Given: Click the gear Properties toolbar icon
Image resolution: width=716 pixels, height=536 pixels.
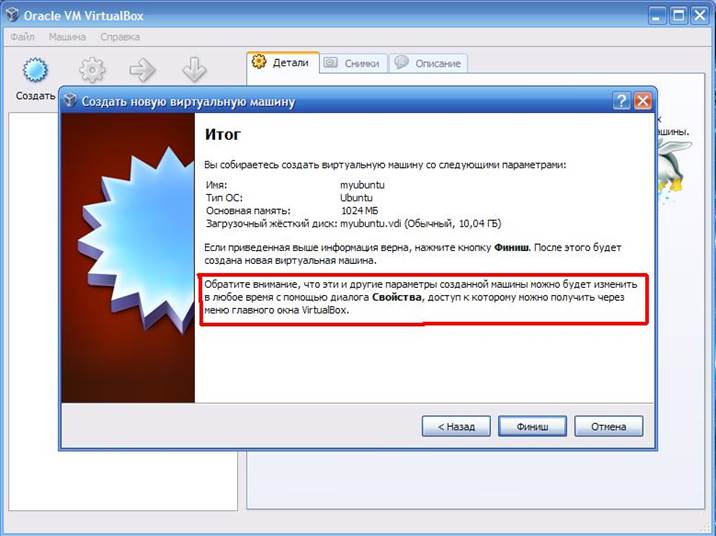Looking at the screenshot, I should point(92,70).
